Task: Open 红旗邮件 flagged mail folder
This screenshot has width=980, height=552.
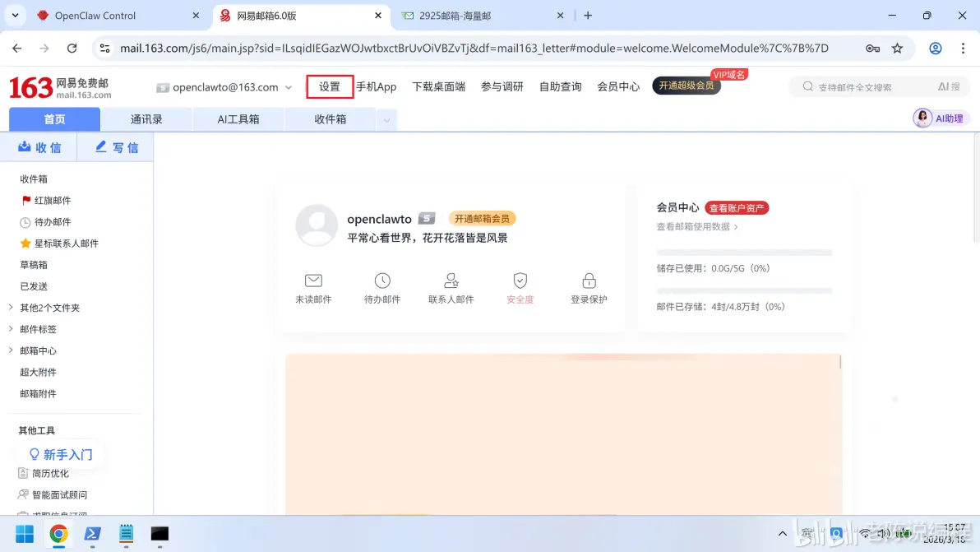Action: [53, 200]
